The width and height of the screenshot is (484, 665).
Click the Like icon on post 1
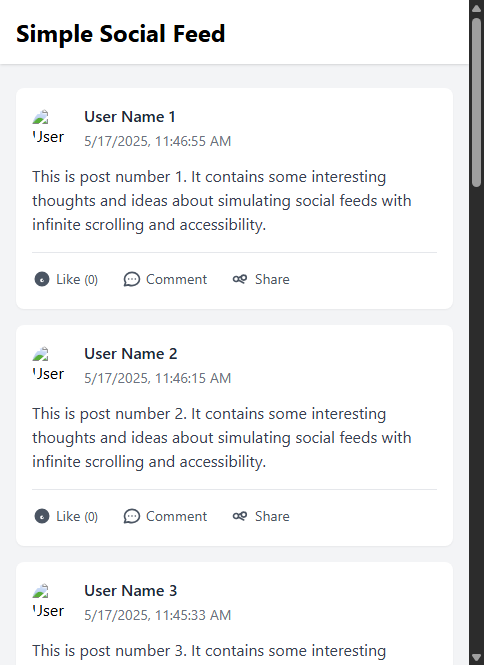(x=42, y=279)
